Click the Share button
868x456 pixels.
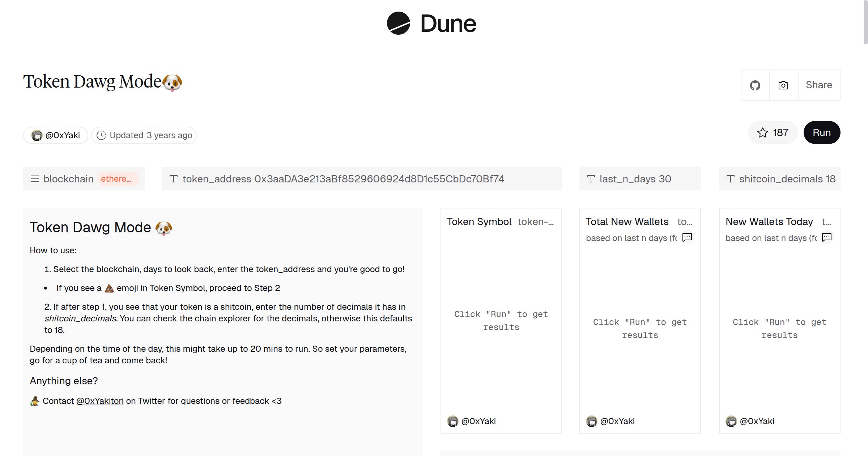pyautogui.click(x=819, y=85)
